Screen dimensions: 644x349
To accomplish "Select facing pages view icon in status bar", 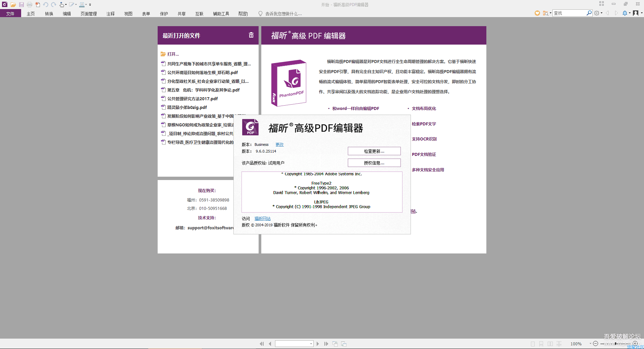I will pos(550,344).
